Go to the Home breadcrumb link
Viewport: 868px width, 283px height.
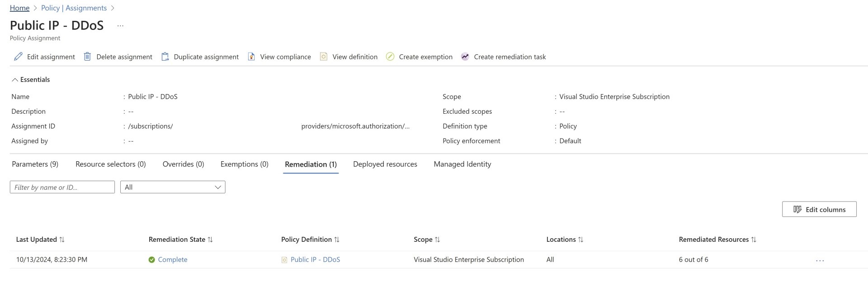(x=19, y=8)
